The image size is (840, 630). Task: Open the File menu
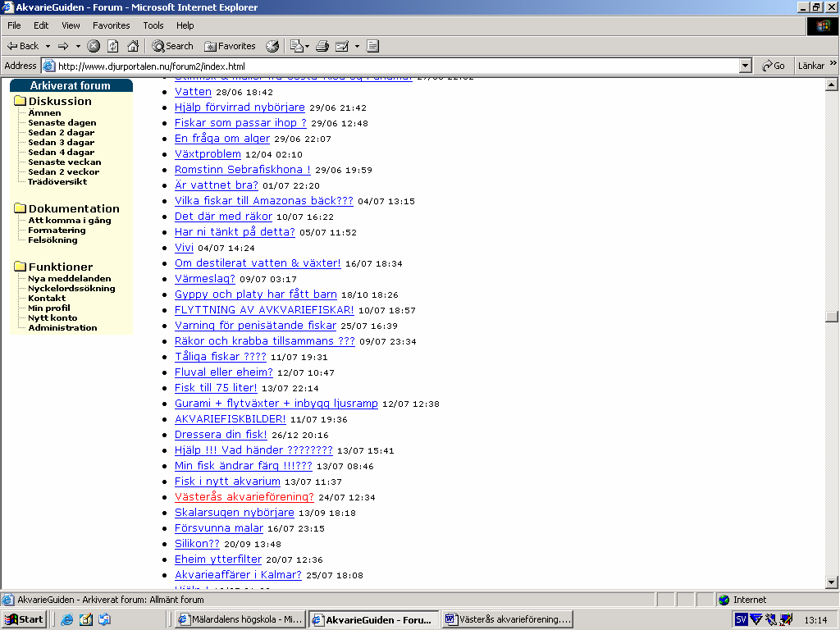tap(15, 25)
